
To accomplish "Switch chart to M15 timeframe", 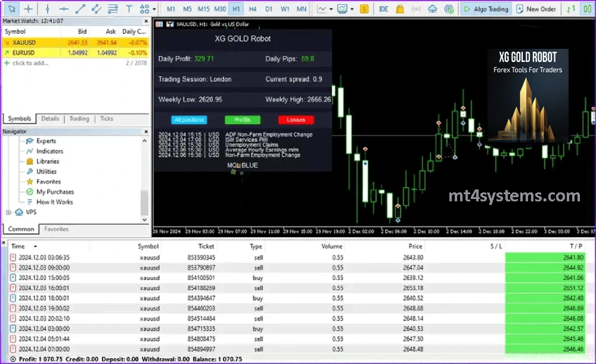I will 203,9.
